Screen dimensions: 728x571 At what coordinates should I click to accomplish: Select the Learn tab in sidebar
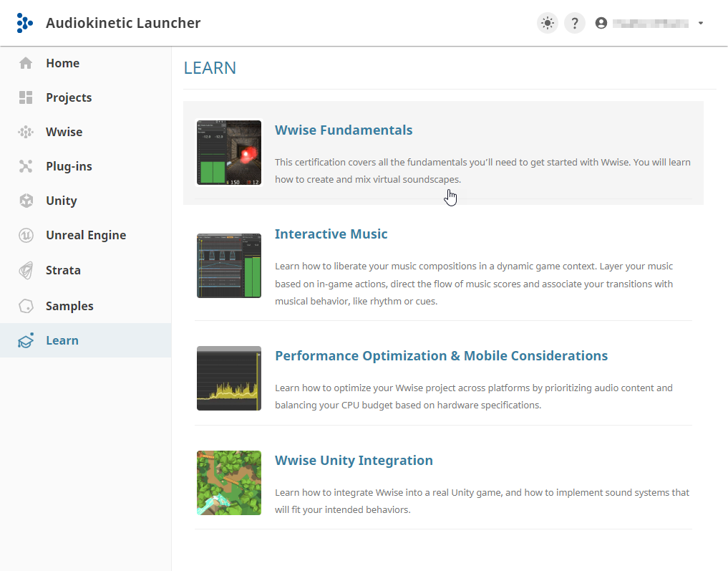(x=62, y=340)
